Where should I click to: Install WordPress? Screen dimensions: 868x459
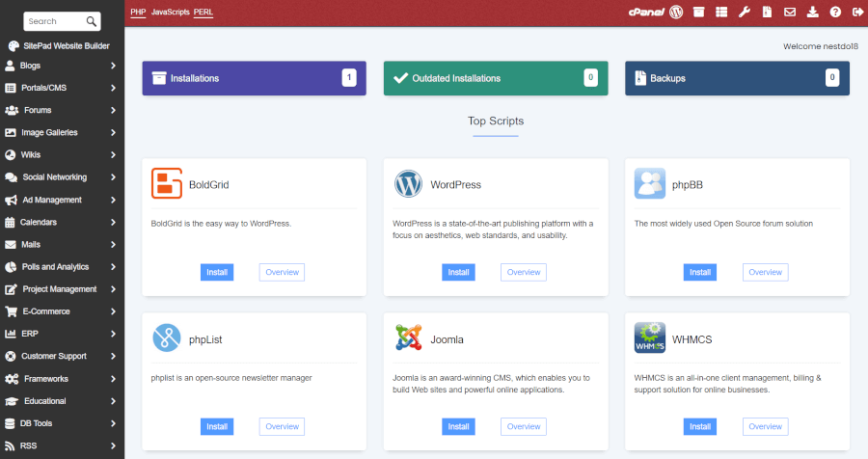pyautogui.click(x=458, y=272)
